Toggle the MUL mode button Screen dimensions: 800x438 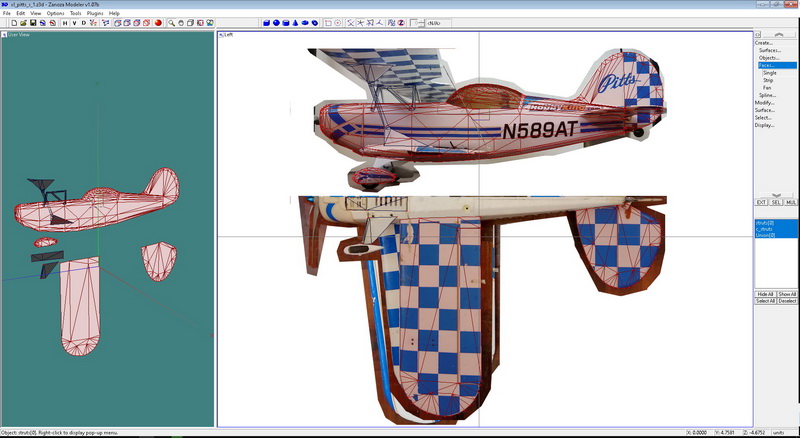coord(790,202)
